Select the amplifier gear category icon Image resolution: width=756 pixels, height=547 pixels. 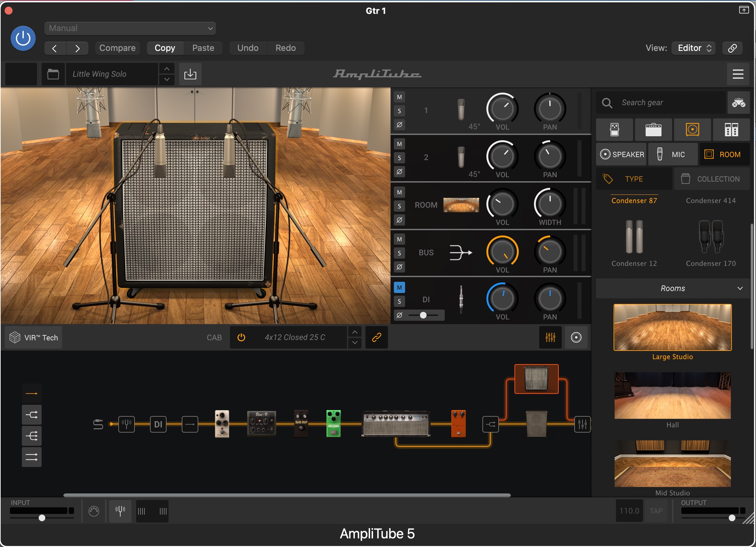tap(653, 129)
